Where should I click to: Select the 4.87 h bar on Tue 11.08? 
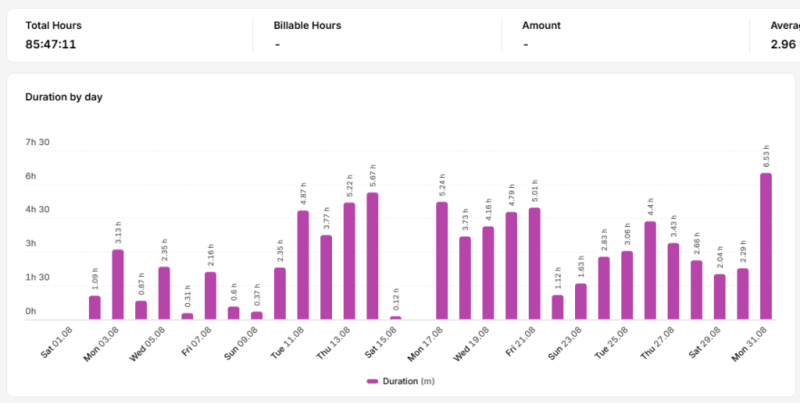[x=303, y=265]
